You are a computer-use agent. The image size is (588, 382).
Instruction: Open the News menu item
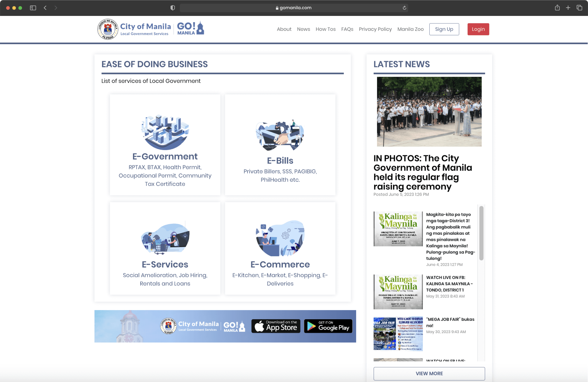coord(303,29)
